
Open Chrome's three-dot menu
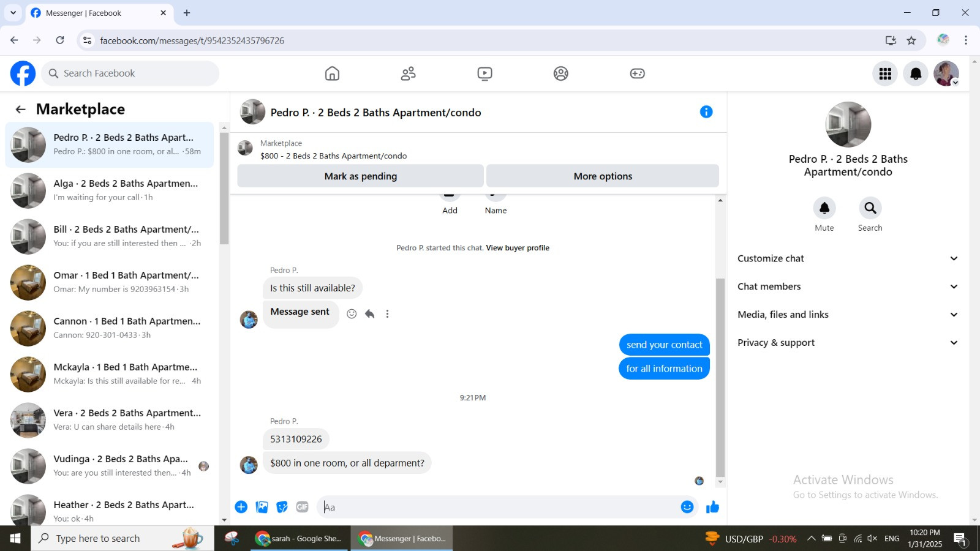966,40
